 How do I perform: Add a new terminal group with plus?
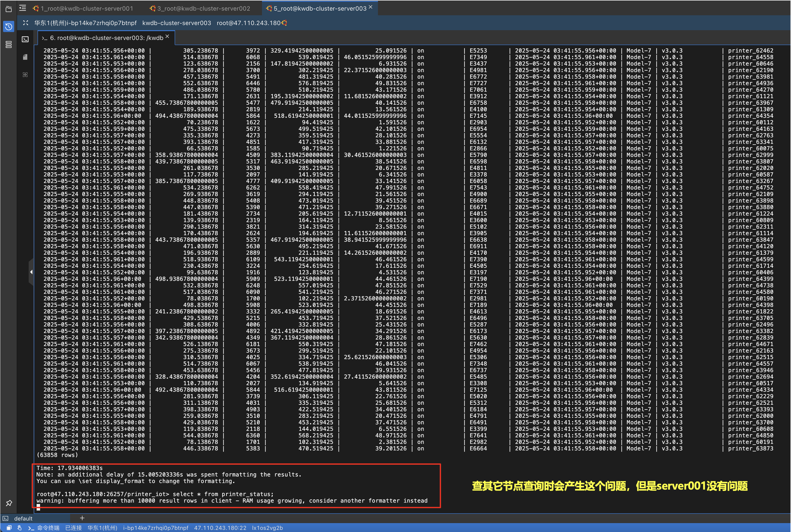[x=82, y=518]
